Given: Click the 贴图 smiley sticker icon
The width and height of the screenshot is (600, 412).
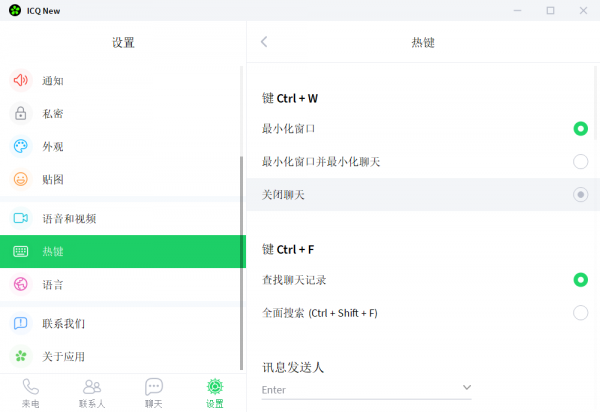Looking at the screenshot, I should pyautogui.click(x=20, y=180).
